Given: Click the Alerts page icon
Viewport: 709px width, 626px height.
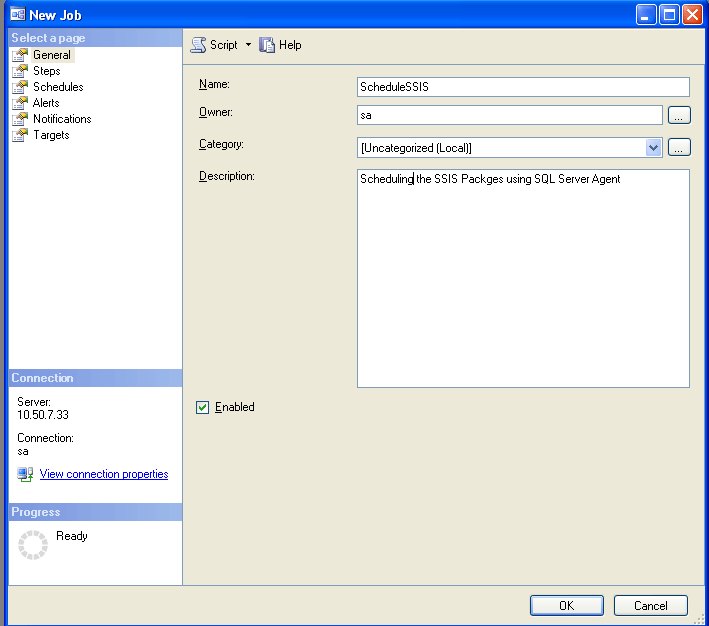Looking at the screenshot, I should [x=19, y=103].
